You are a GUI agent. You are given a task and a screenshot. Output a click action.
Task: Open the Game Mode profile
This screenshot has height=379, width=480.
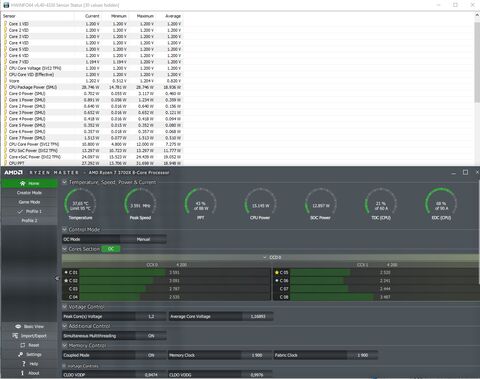click(x=29, y=202)
